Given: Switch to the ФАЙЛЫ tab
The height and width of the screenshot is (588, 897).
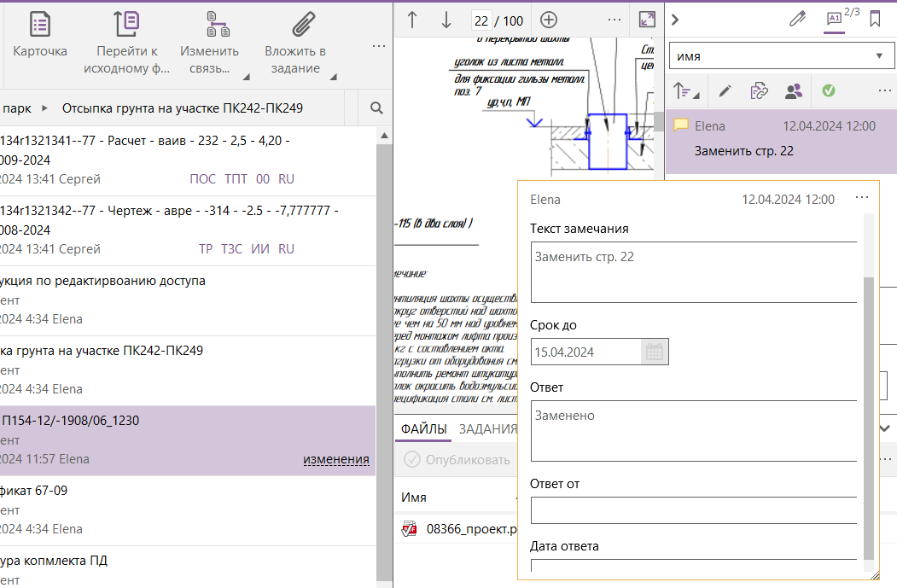Looking at the screenshot, I should tap(424, 429).
